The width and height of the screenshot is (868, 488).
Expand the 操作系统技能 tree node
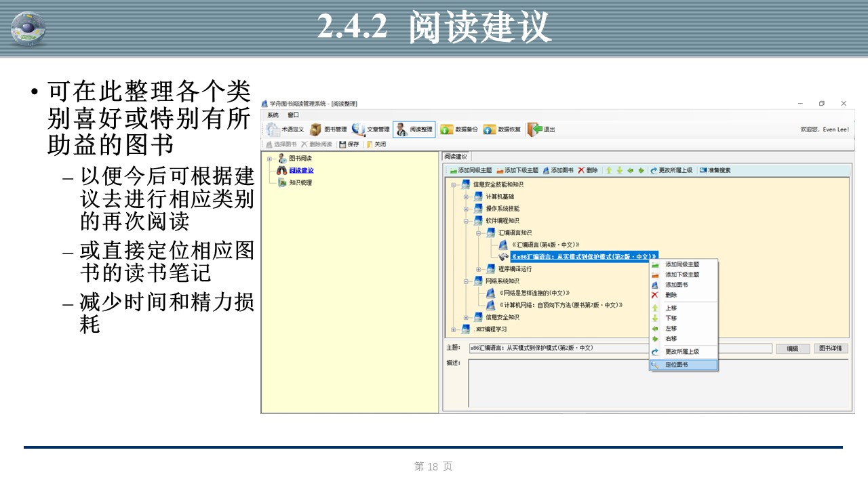[466, 209]
